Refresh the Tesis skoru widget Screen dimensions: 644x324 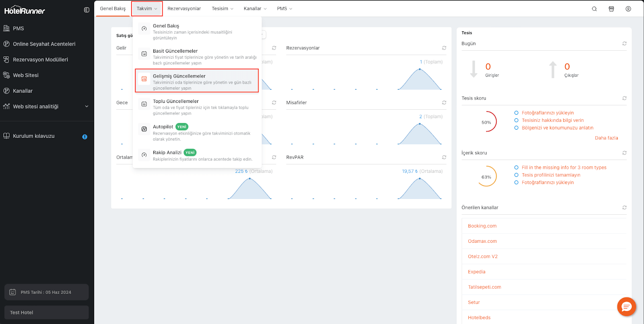coord(624,98)
